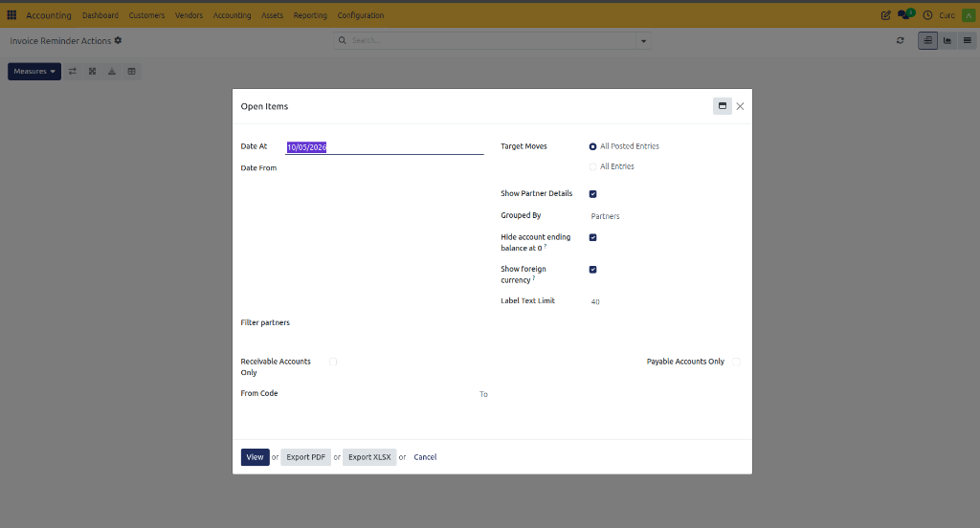This screenshot has width=980, height=528.
Task: Open the user avatar menu
Action: 969,15
